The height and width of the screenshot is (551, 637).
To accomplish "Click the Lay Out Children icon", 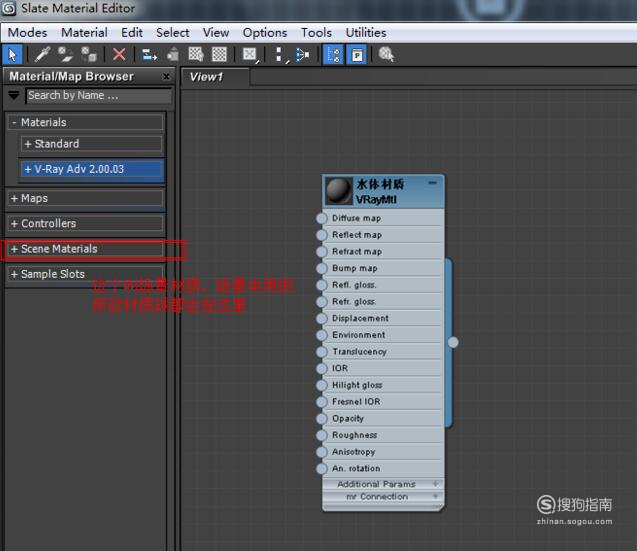I will point(303,54).
